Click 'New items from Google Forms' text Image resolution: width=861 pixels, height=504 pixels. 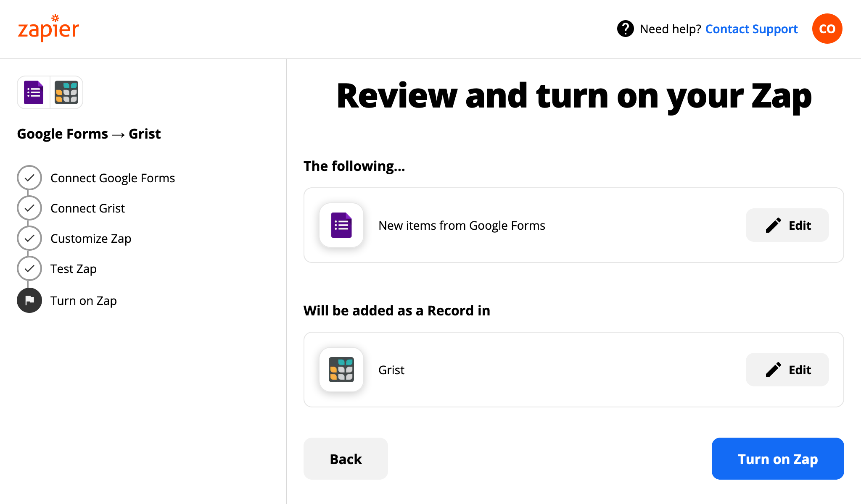pos(462,226)
